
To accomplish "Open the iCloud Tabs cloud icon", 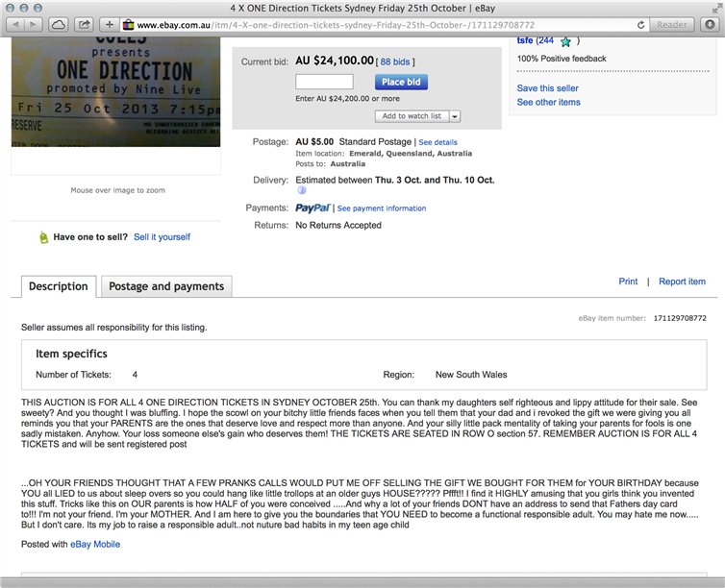I will coord(59,24).
